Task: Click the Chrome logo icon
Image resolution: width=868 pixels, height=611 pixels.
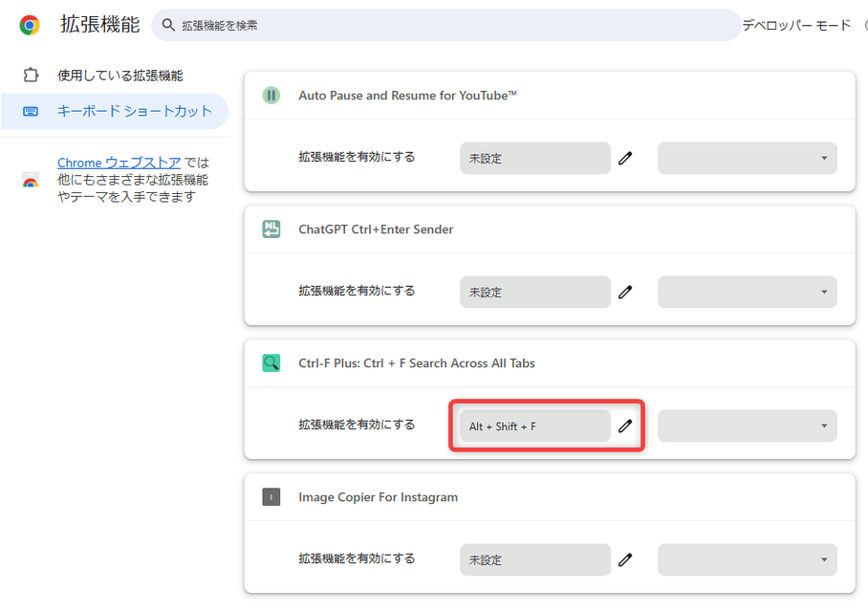Action: tap(30, 25)
